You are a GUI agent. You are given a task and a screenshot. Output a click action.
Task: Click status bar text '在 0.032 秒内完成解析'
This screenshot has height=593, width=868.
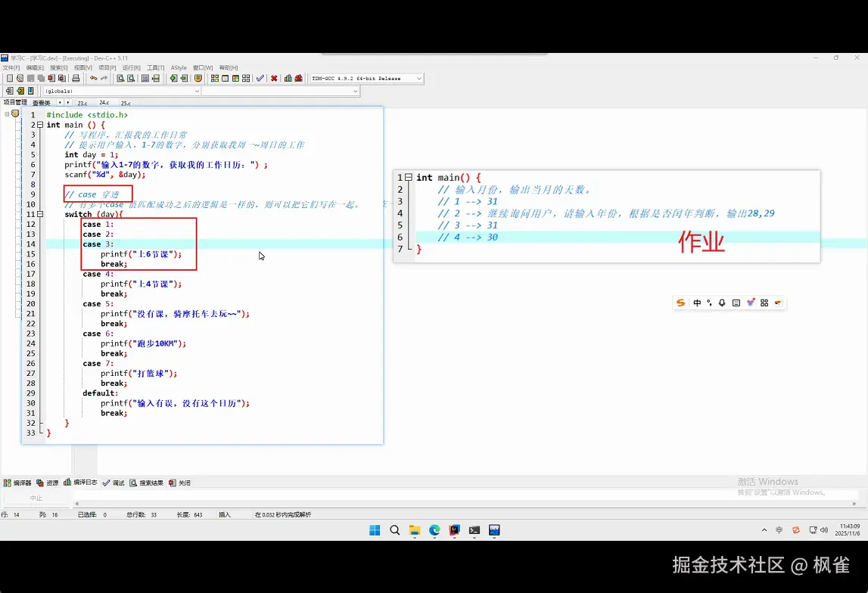click(x=283, y=514)
